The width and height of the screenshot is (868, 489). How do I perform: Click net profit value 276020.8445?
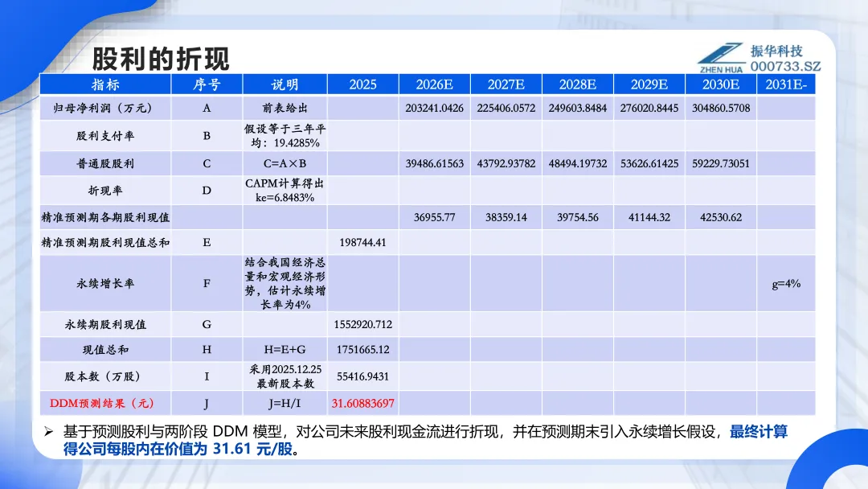[x=649, y=108]
